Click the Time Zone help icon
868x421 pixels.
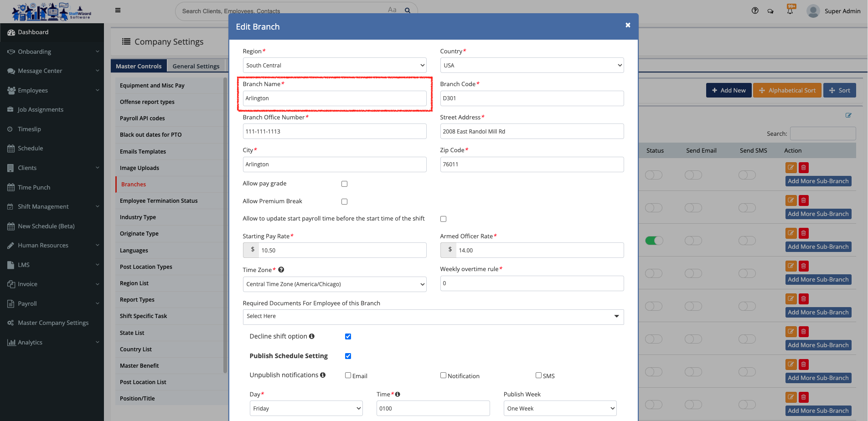point(281,270)
